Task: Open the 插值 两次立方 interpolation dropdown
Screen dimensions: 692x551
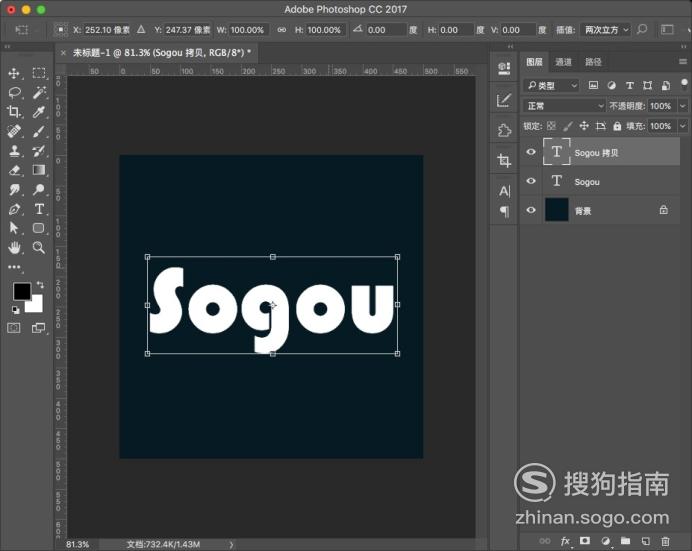Action: coord(606,30)
